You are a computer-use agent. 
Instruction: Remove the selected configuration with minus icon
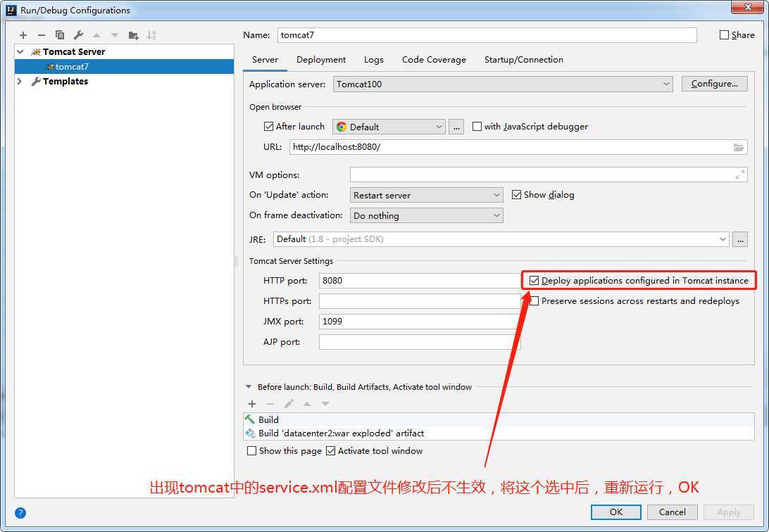41,35
